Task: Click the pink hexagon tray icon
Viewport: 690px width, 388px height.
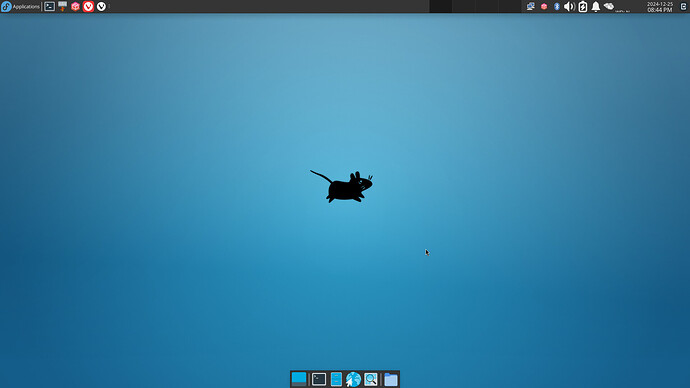Action: [x=544, y=7]
